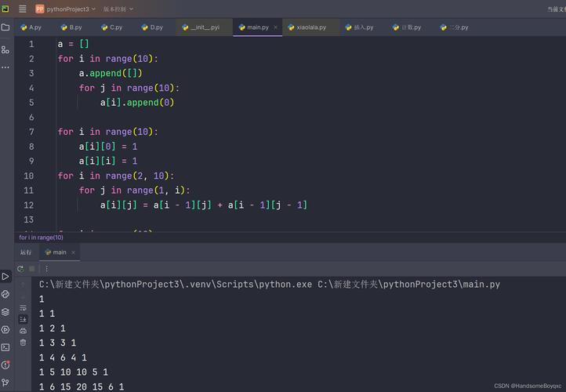Click console output row '1 3 3 1'

58,343
